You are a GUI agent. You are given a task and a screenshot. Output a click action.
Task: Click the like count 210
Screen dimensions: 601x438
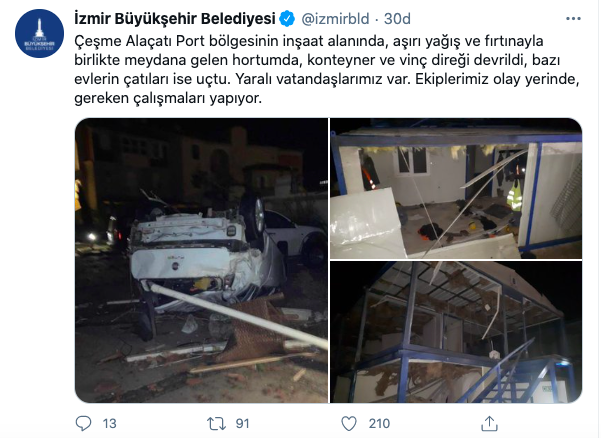tap(379, 423)
